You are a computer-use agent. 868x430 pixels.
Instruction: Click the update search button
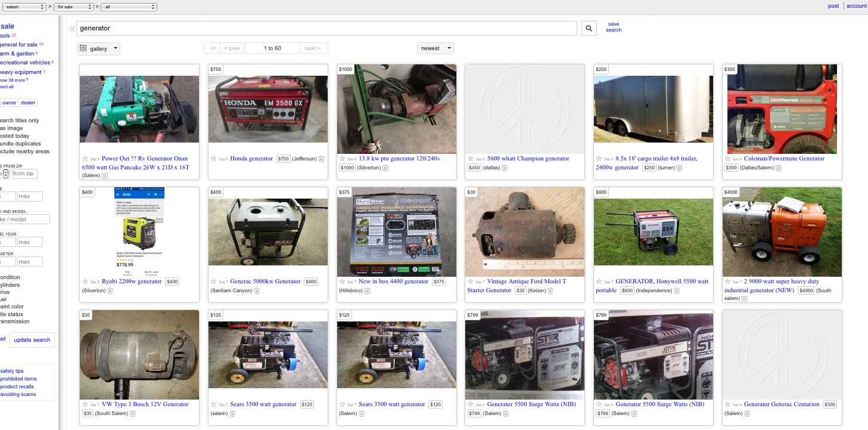pyautogui.click(x=32, y=340)
